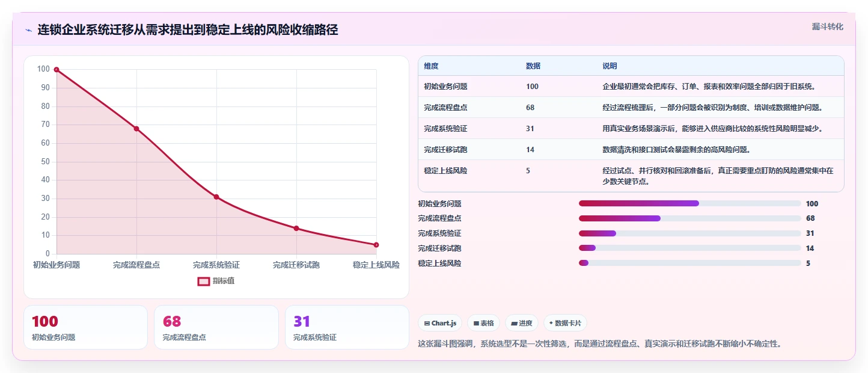Click the 表格 chip icon

476,324
